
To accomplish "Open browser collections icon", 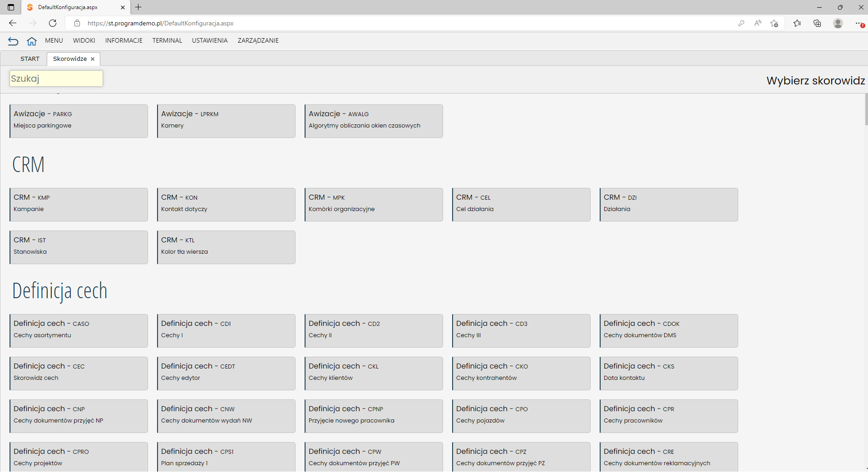I will point(817,23).
